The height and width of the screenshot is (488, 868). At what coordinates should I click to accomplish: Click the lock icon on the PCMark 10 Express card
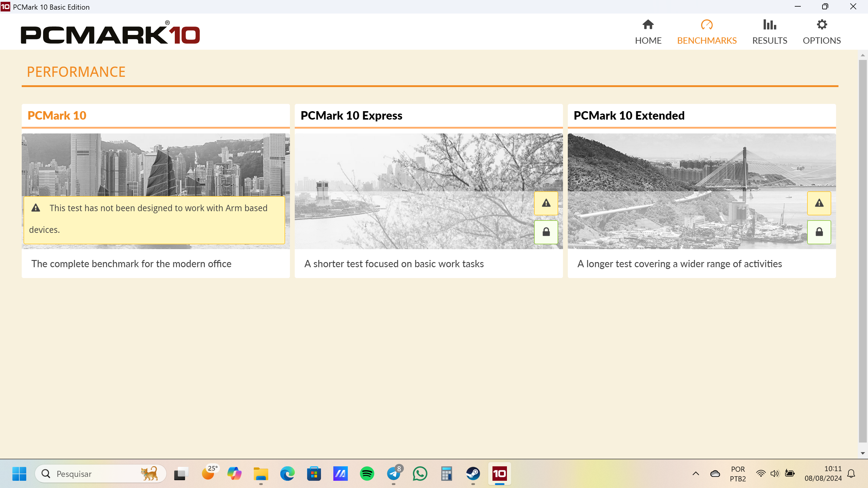tap(546, 232)
